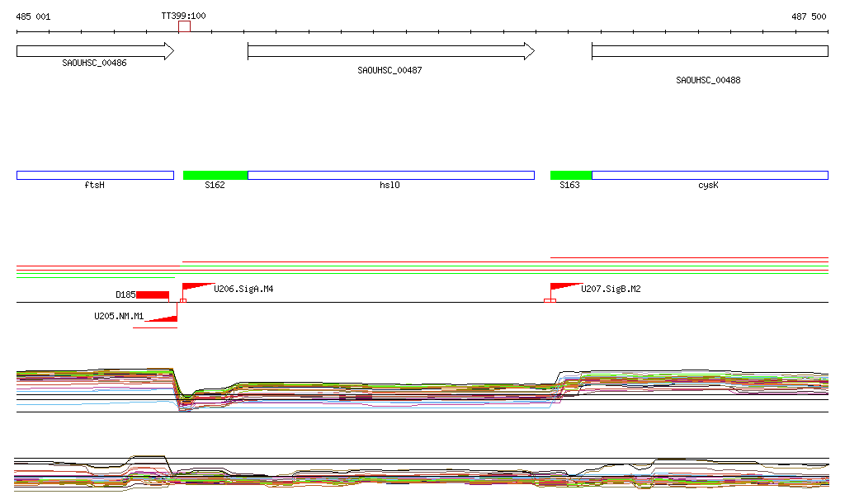
Task: Click the 487 500 end coordinate label
Action: click(809, 16)
